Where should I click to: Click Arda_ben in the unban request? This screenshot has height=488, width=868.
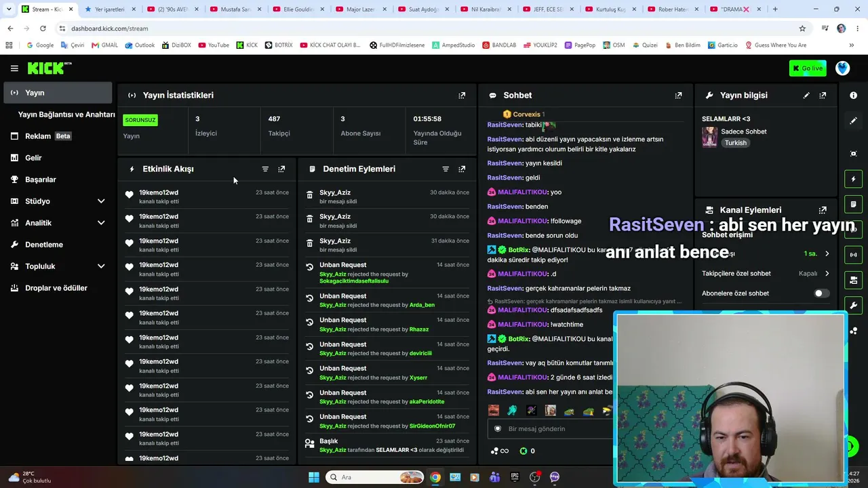click(422, 305)
